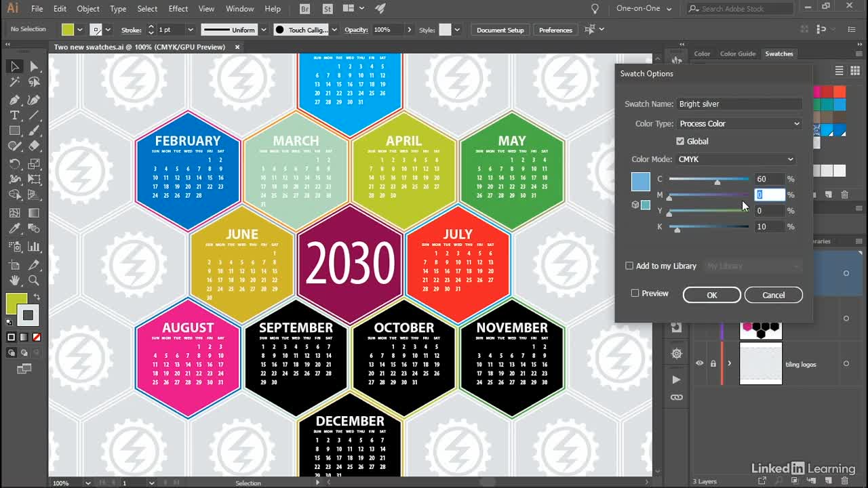Switch to the Color tab

702,54
